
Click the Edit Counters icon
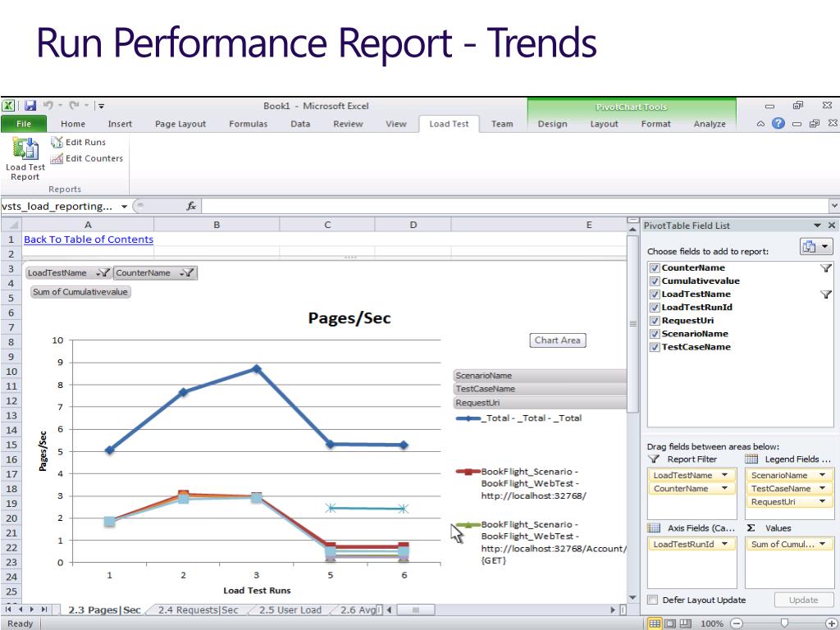[x=57, y=158]
